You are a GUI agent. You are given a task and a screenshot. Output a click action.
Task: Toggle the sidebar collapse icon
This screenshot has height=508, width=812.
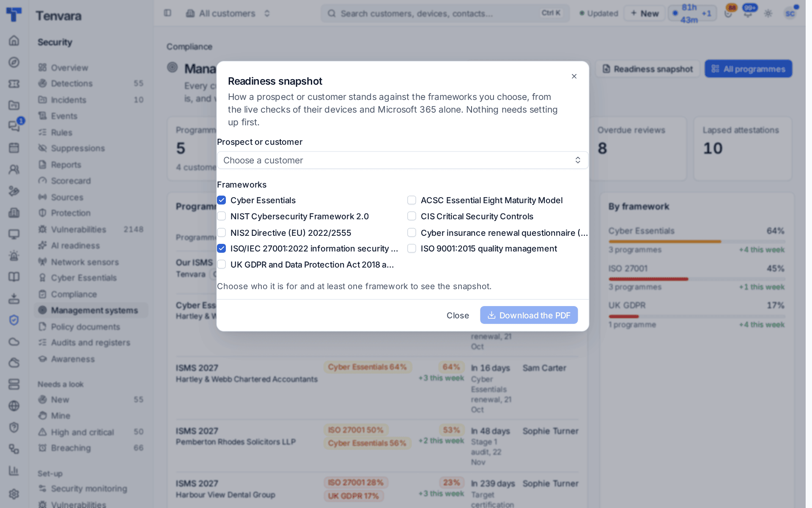click(167, 13)
